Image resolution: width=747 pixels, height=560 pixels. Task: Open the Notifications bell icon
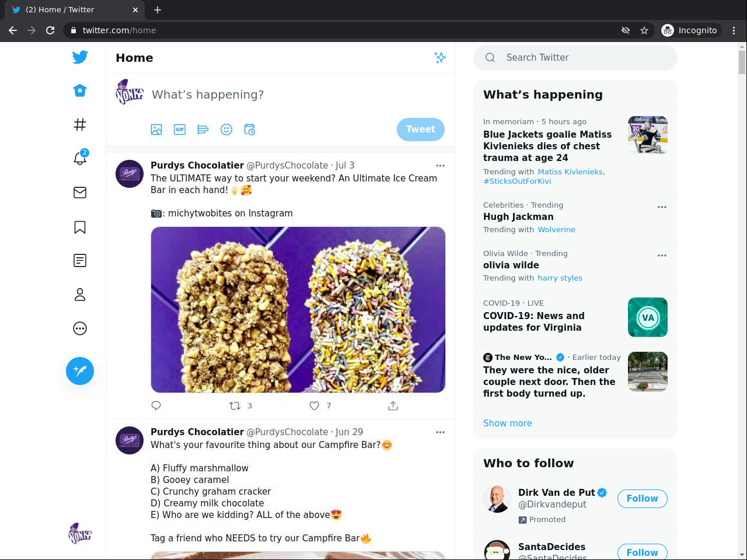pyautogui.click(x=80, y=158)
